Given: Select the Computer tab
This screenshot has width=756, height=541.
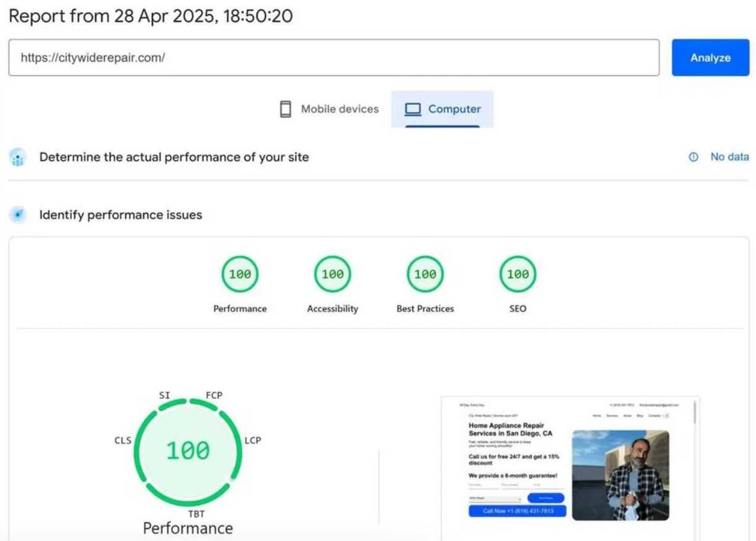Looking at the screenshot, I should (x=442, y=109).
